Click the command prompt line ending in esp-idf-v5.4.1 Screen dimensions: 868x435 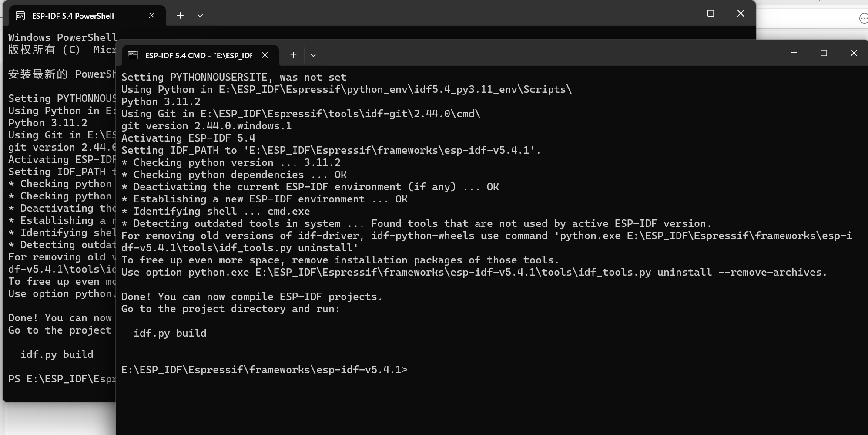(x=264, y=370)
